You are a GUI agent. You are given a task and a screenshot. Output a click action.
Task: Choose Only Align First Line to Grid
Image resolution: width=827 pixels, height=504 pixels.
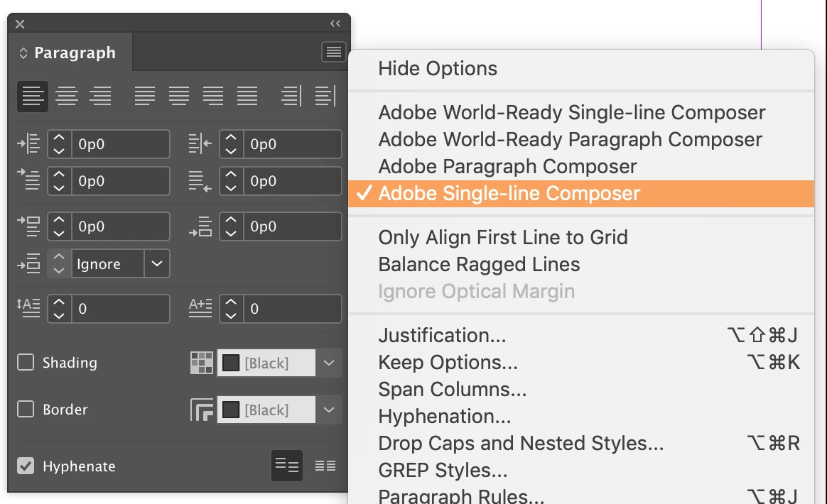[x=581, y=237]
